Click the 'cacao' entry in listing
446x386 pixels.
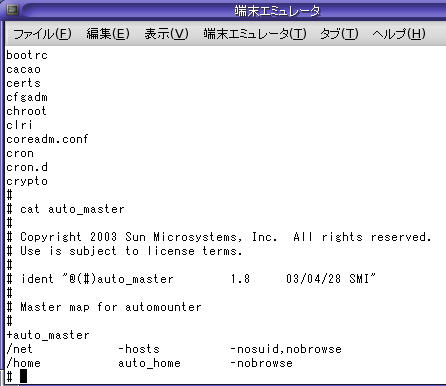coord(23,69)
